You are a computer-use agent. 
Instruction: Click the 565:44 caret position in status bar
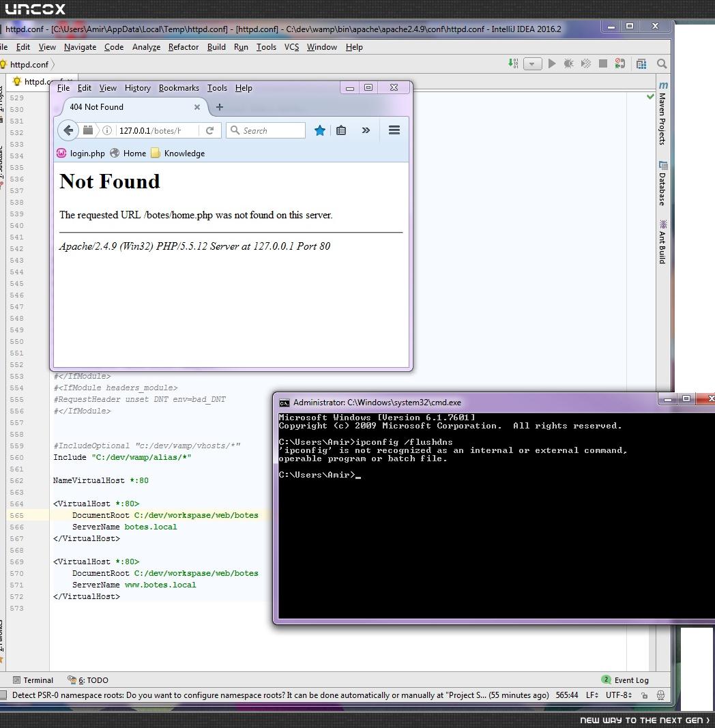click(567, 695)
